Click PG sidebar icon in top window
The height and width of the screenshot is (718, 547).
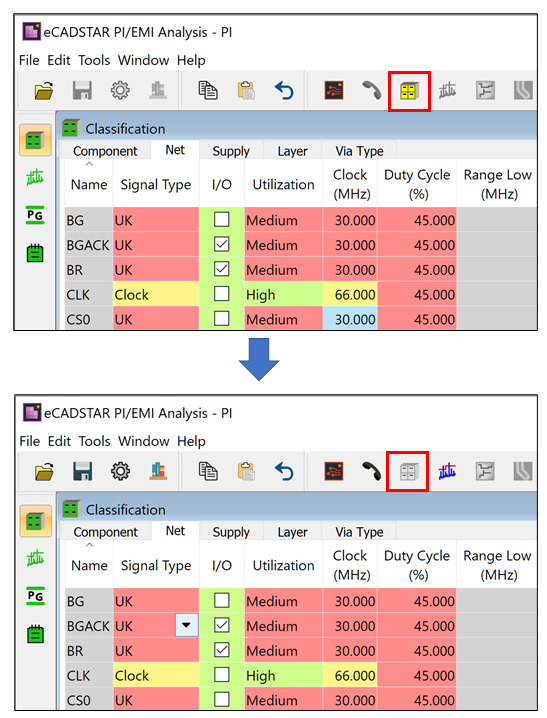35,215
